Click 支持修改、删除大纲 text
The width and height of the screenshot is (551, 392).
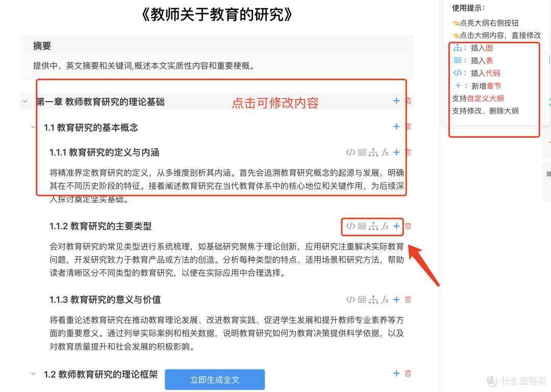pos(485,111)
